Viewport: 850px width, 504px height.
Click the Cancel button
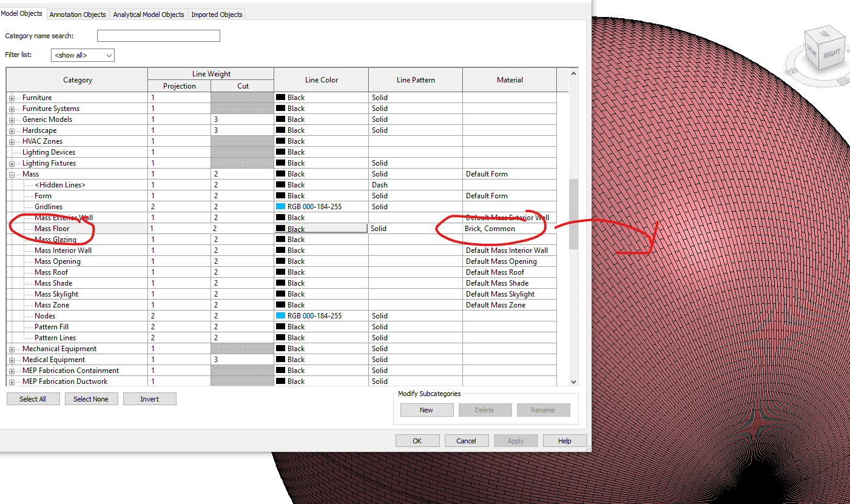[467, 441]
